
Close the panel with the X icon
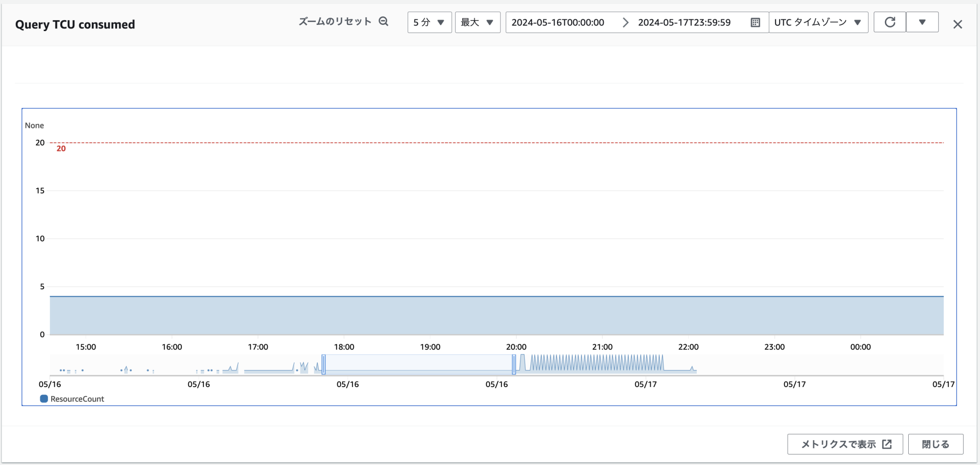(x=957, y=24)
